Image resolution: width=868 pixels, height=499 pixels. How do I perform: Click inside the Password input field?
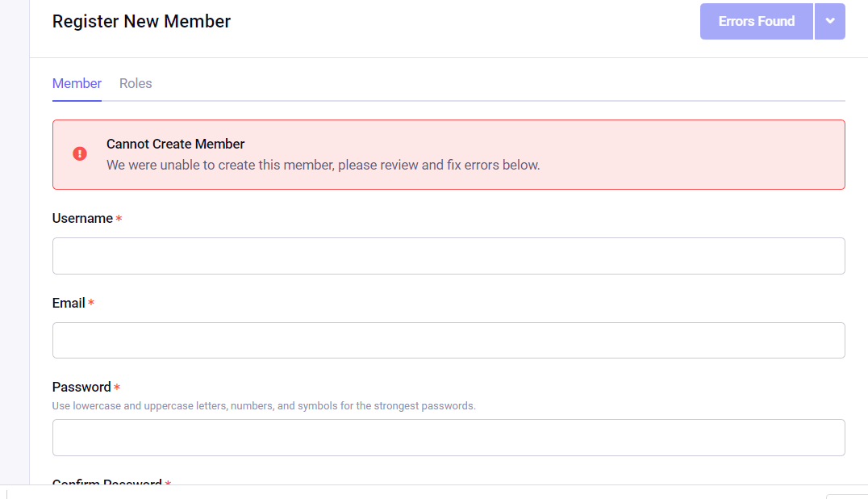point(449,437)
